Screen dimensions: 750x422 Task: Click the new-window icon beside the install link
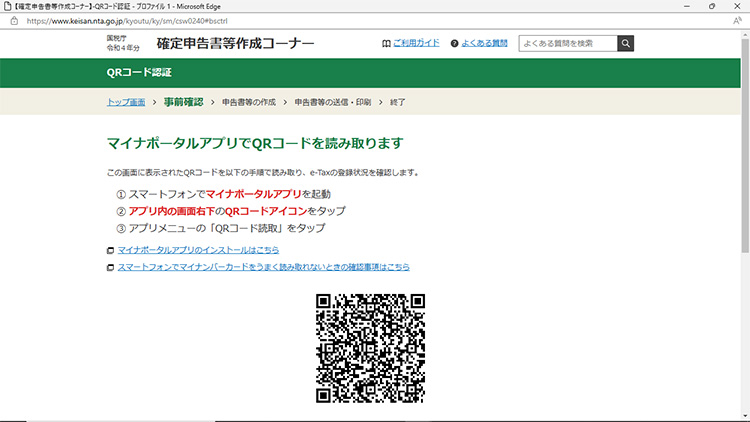[x=110, y=251]
